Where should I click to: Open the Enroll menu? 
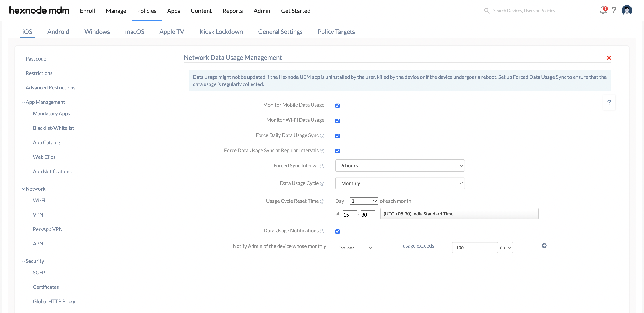point(87,11)
